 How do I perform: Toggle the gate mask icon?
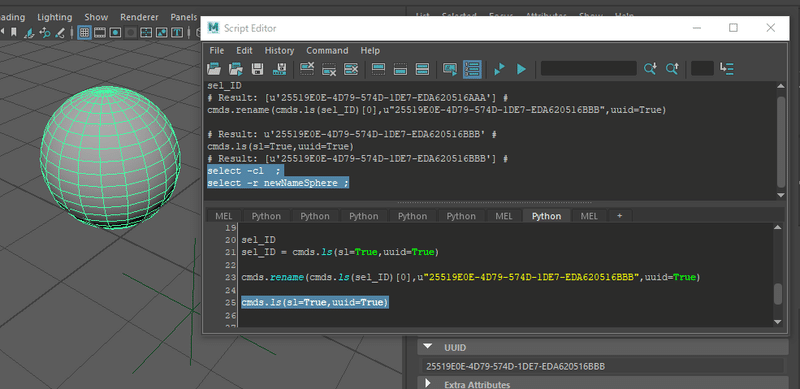pyautogui.click(x=131, y=33)
